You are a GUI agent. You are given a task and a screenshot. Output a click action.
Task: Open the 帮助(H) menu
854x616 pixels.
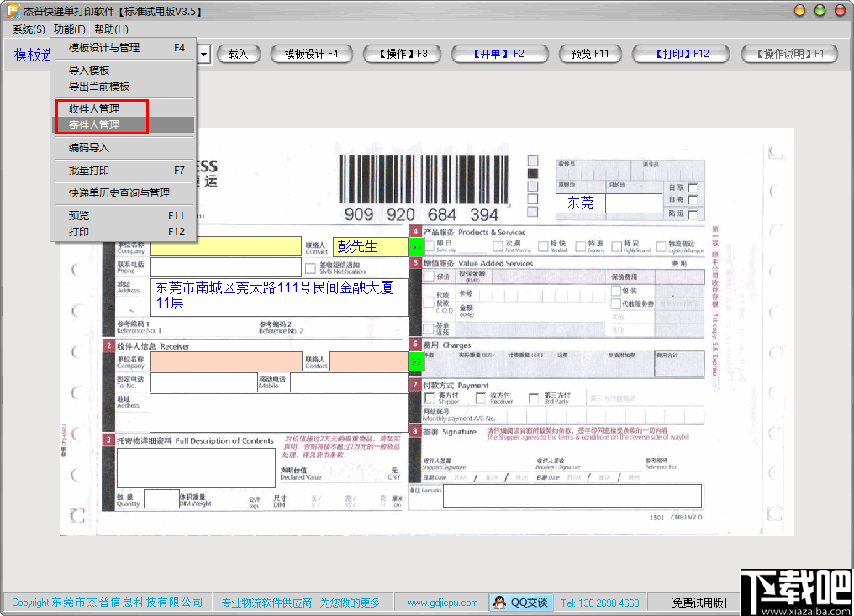pyautogui.click(x=111, y=29)
